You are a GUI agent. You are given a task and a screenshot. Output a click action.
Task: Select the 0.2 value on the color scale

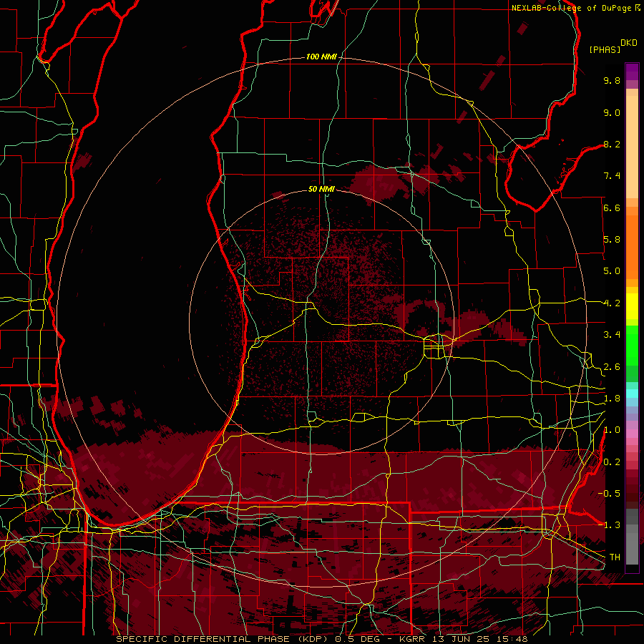(612, 462)
